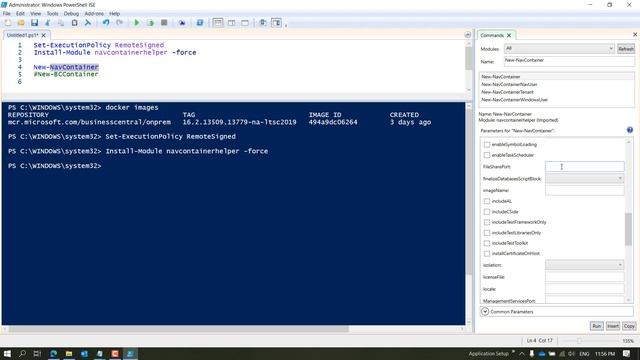Show the script pane on the right
640x360 pixels.
tap(231, 23)
